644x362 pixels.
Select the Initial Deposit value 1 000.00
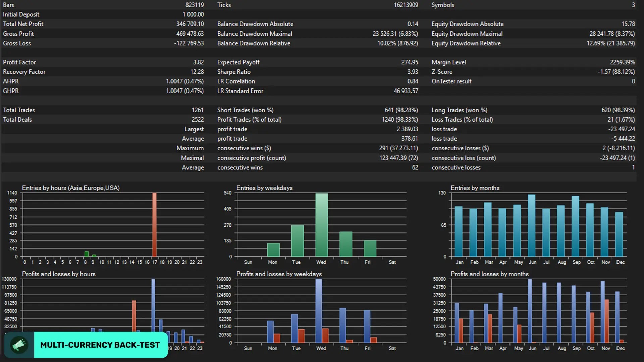[193, 14]
